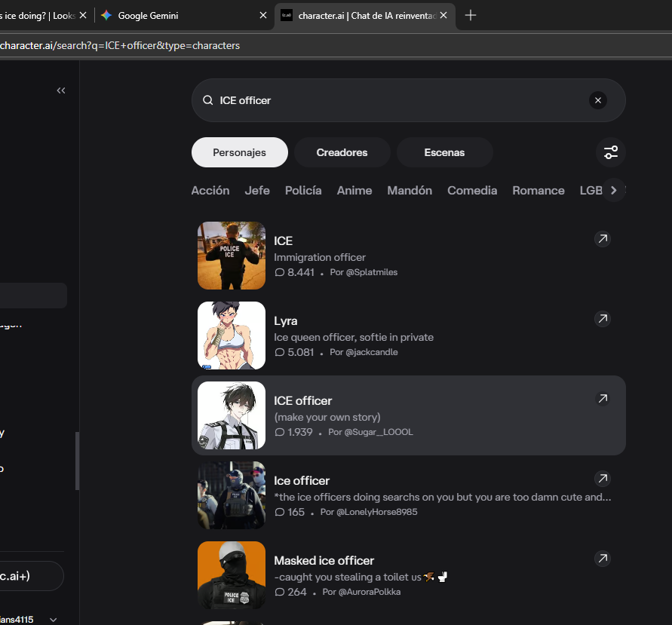The width and height of the screenshot is (672, 625).
Task: Open the ICE character arrow icon
Action: [x=602, y=239]
